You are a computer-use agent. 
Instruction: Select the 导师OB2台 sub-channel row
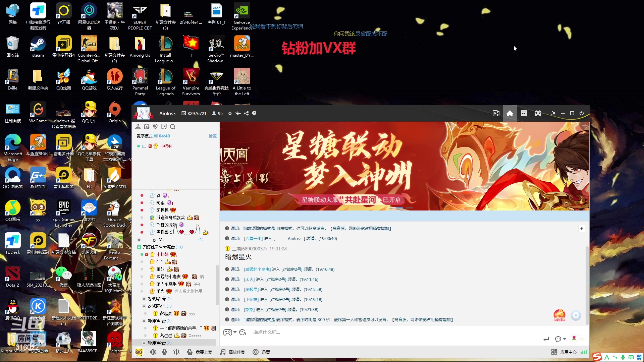174,343
